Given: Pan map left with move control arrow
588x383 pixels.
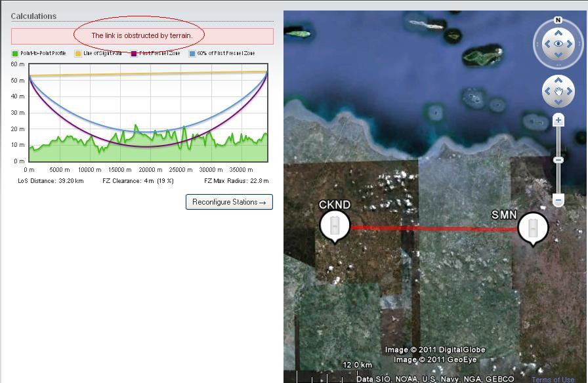Looking at the screenshot, I should pyautogui.click(x=547, y=91).
